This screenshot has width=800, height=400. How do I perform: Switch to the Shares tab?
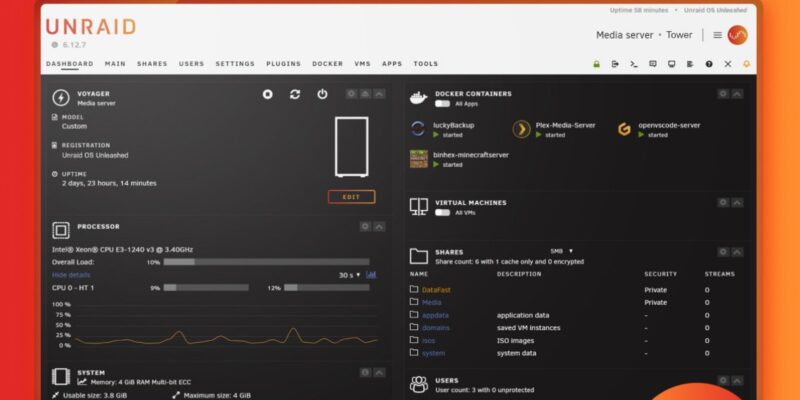(x=152, y=64)
